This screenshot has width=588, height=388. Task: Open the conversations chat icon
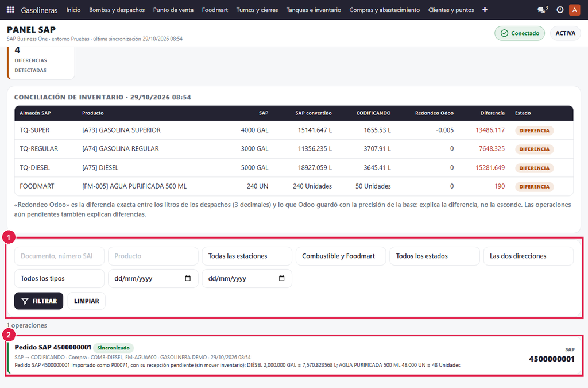click(542, 10)
